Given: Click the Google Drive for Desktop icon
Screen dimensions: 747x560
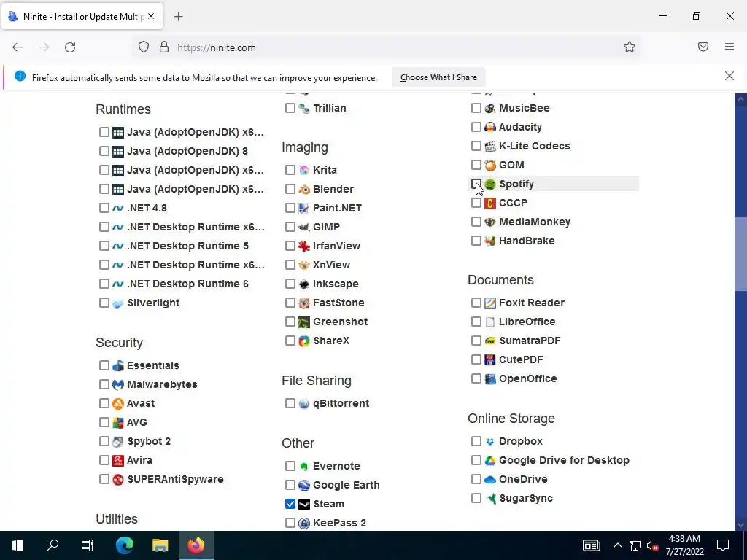Looking at the screenshot, I should pyautogui.click(x=490, y=461).
